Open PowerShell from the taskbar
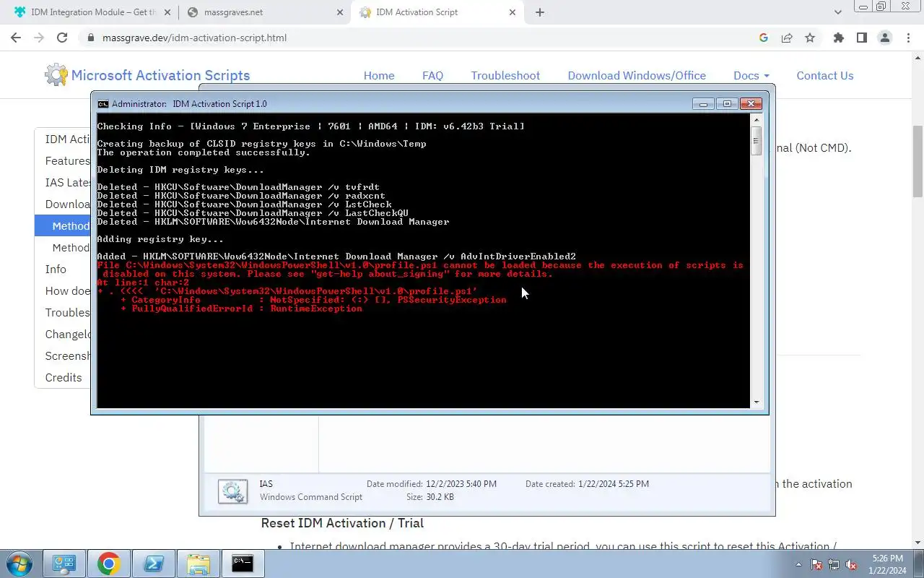 point(154,564)
